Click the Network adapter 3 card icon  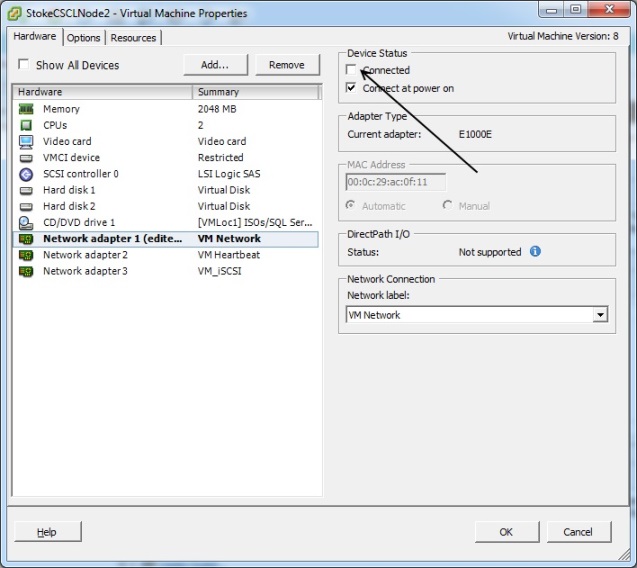coord(26,271)
